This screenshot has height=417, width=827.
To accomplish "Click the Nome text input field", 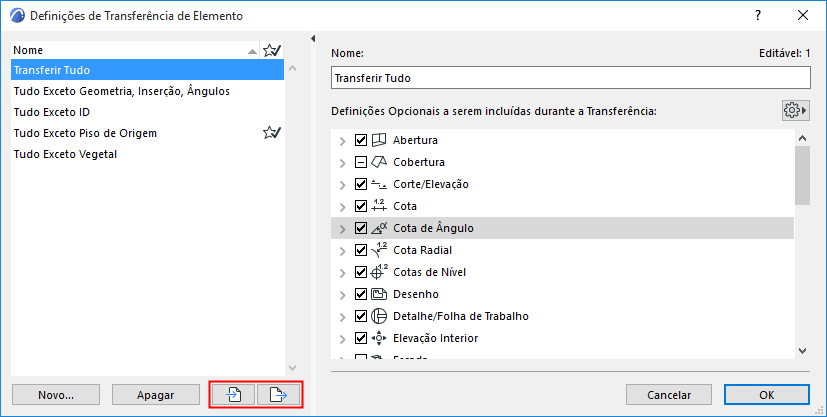I will click(x=570, y=78).
